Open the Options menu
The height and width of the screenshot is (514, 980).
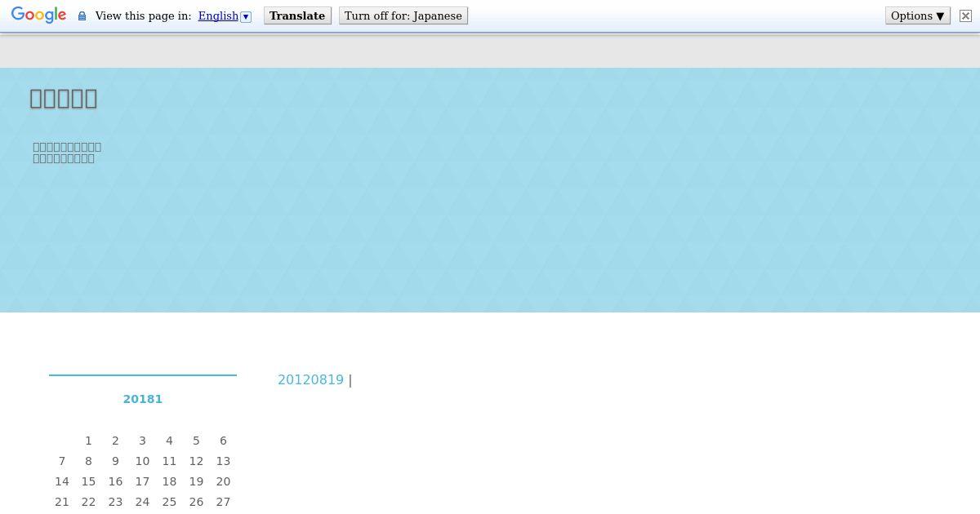918,16
